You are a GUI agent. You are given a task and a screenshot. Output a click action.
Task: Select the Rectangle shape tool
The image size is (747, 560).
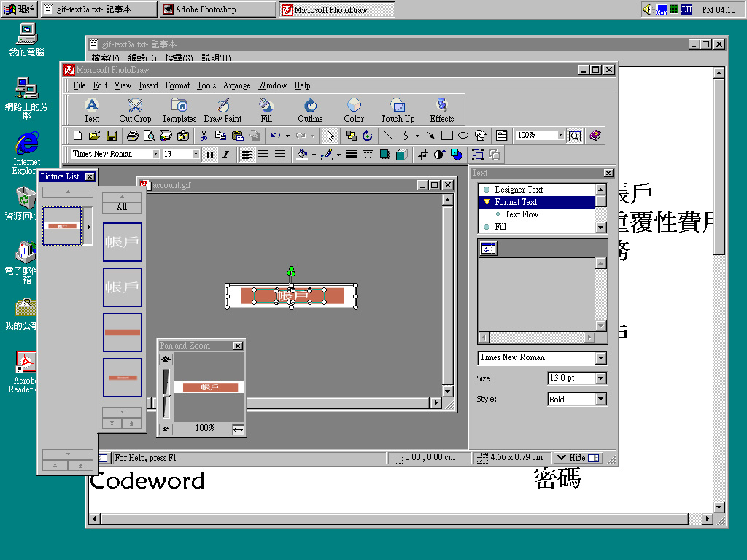pyautogui.click(x=447, y=136)
